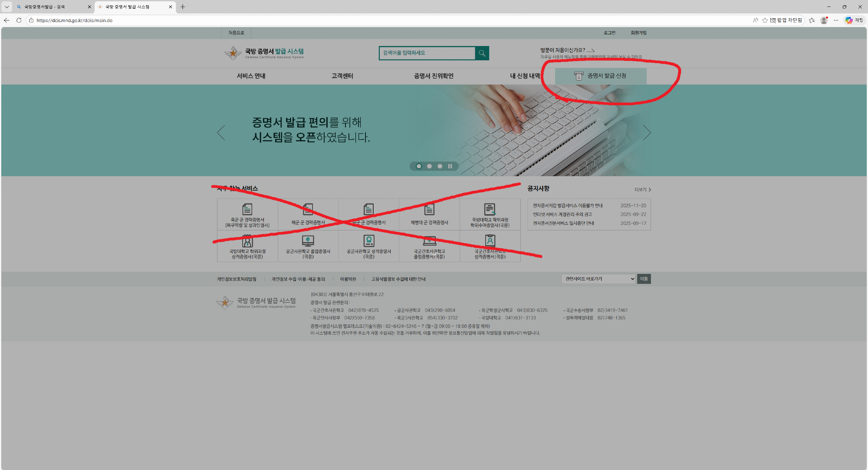Click the search magnifier button
868x470 pixels.
[x=482, y=53]
